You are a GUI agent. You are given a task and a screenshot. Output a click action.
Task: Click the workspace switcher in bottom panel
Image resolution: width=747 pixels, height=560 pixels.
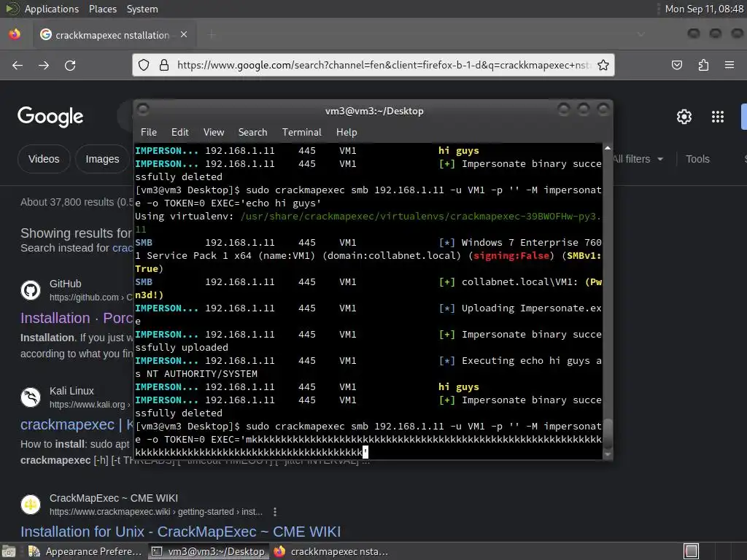click(692, 551)
